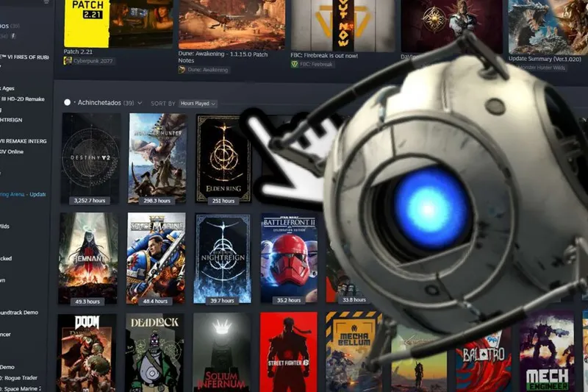Click the SORT BY label

point(163,104)
